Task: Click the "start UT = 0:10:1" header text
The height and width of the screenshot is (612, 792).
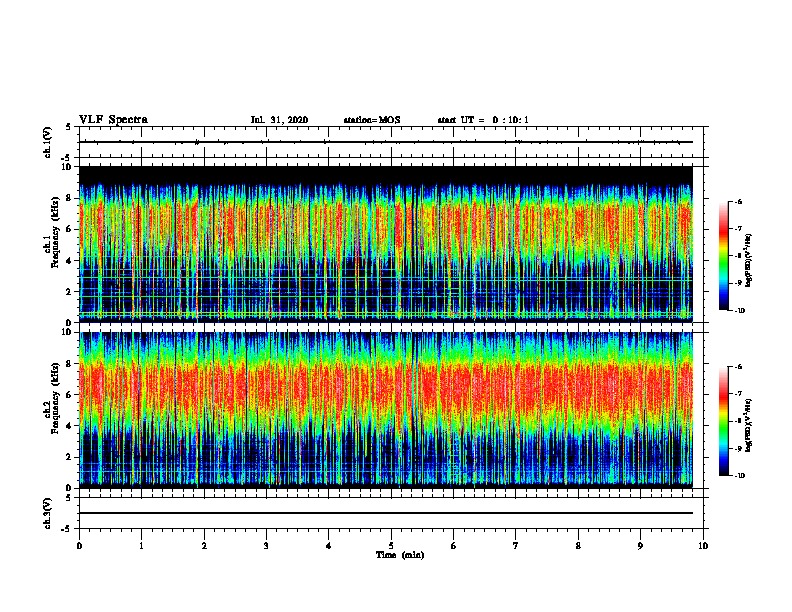Action: [x=483, y=120]
